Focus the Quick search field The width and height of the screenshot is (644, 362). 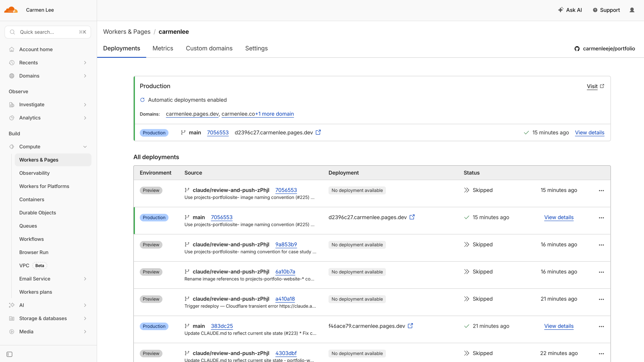(x=48, y=32)
